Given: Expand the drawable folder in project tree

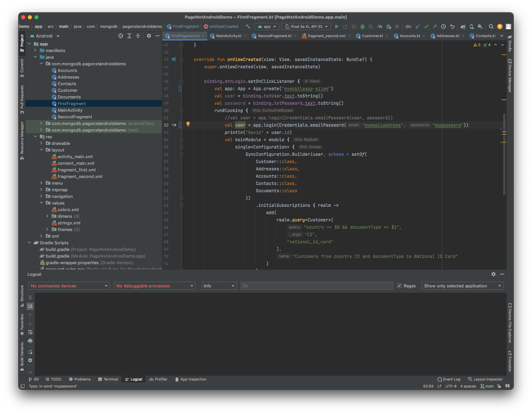Looking at the screenshot, I should (41, 143).
